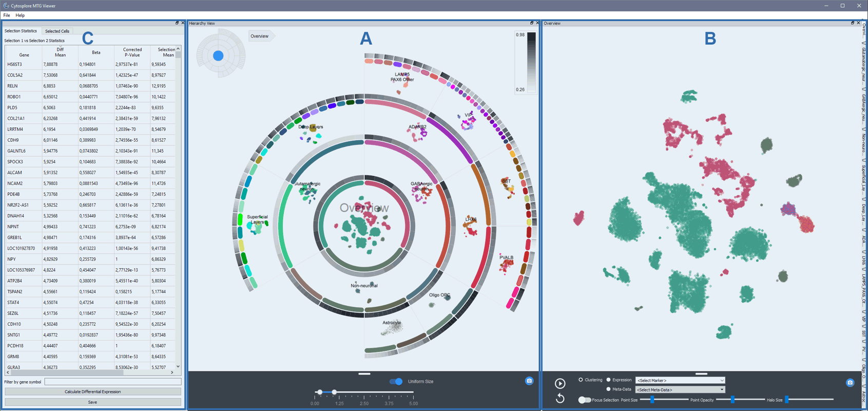Select the HS6ST3 gene row
The height and width of the screenshot is (411, 868).
pyautogui.click(x=90, y=64)
